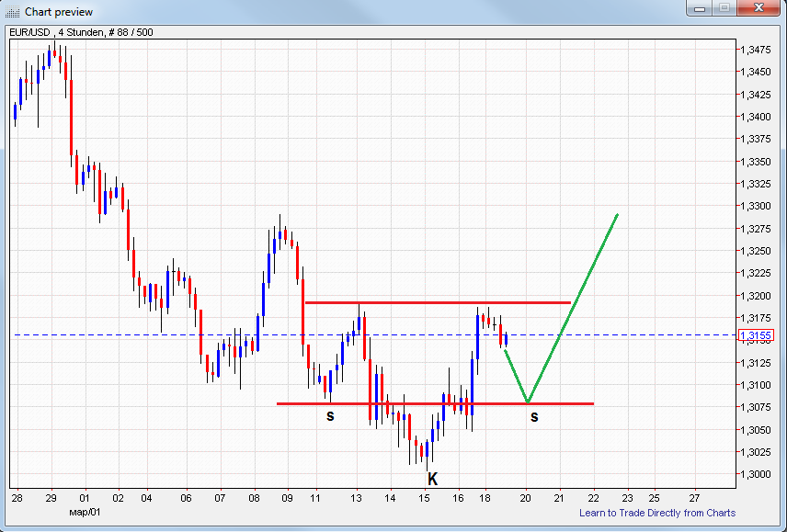Click the Chart preview title text
787x532 pixels.
tap(59, 12)
